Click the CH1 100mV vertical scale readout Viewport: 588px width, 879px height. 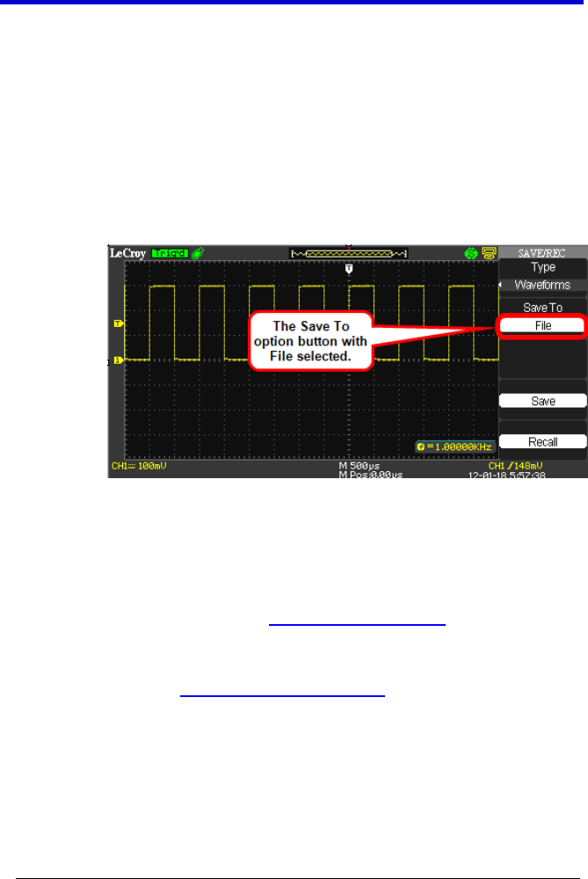click(x=139, y=466)
